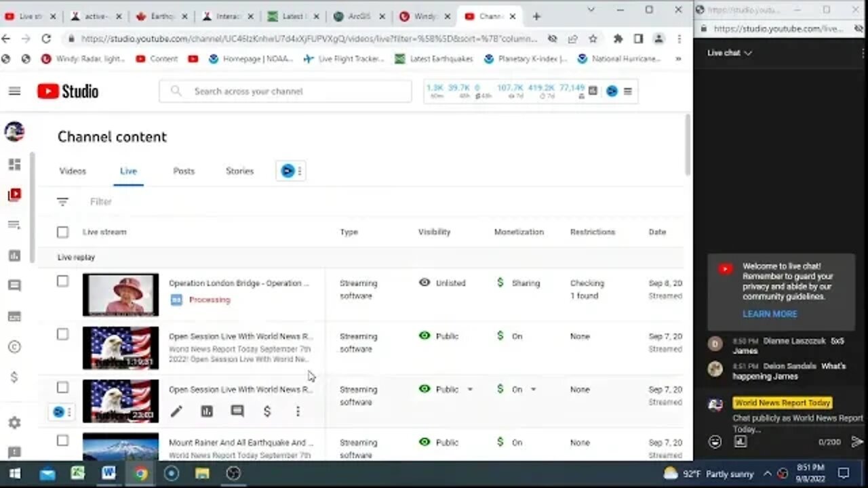Open File Explorer from the taskbar
Screen dimensions: 868x488
[202, 474]
